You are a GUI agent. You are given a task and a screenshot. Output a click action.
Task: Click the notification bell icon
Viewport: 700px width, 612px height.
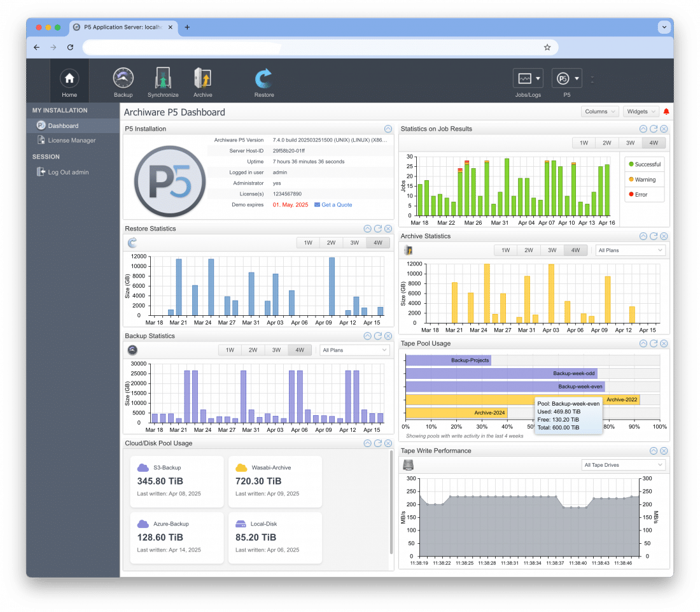pos(666,110)
